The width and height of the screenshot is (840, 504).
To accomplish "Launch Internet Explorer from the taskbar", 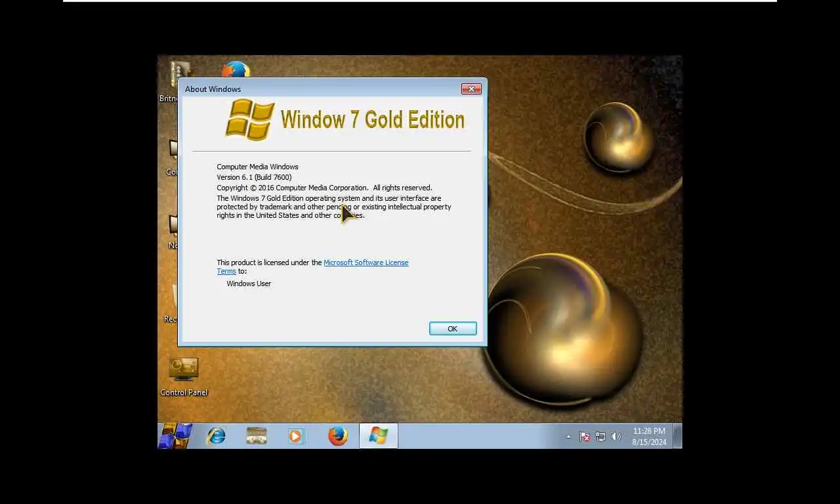I will (x=216, y=436).
